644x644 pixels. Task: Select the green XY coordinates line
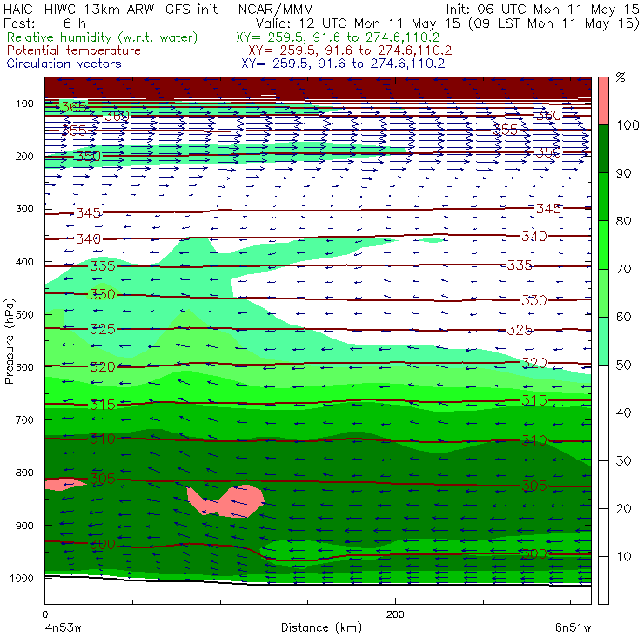(338, 37)
